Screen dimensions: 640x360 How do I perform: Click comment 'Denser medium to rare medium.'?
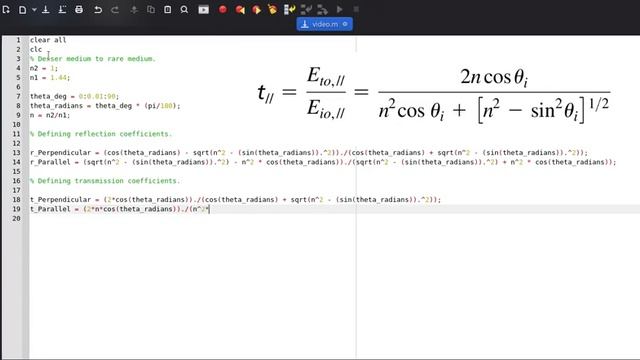coord(93,59)
